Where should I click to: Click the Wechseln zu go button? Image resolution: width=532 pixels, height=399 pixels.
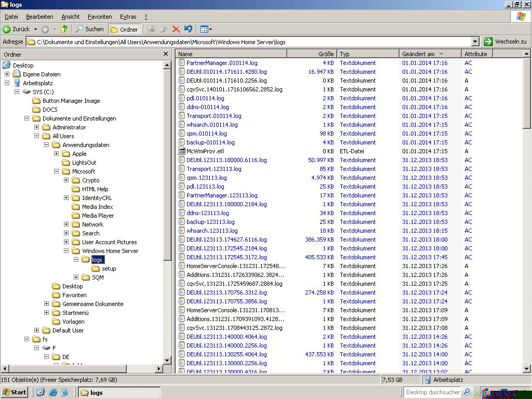(506, 42)
